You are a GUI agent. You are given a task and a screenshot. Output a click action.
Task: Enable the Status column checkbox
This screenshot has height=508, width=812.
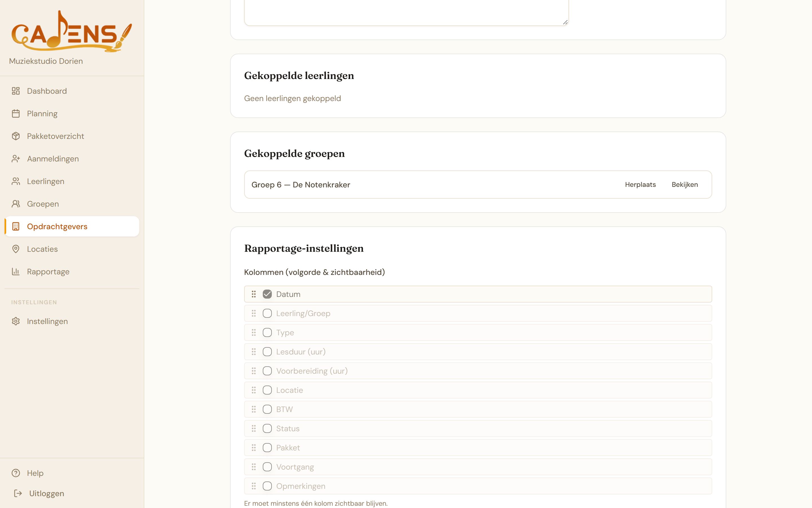point(267,428)
